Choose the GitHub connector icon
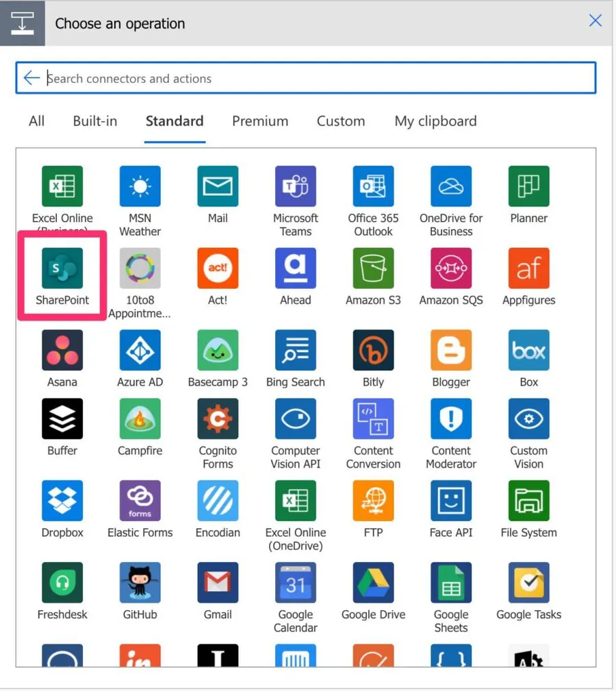Viewport: 616px width, 691px height. click(x=140, y=583)
